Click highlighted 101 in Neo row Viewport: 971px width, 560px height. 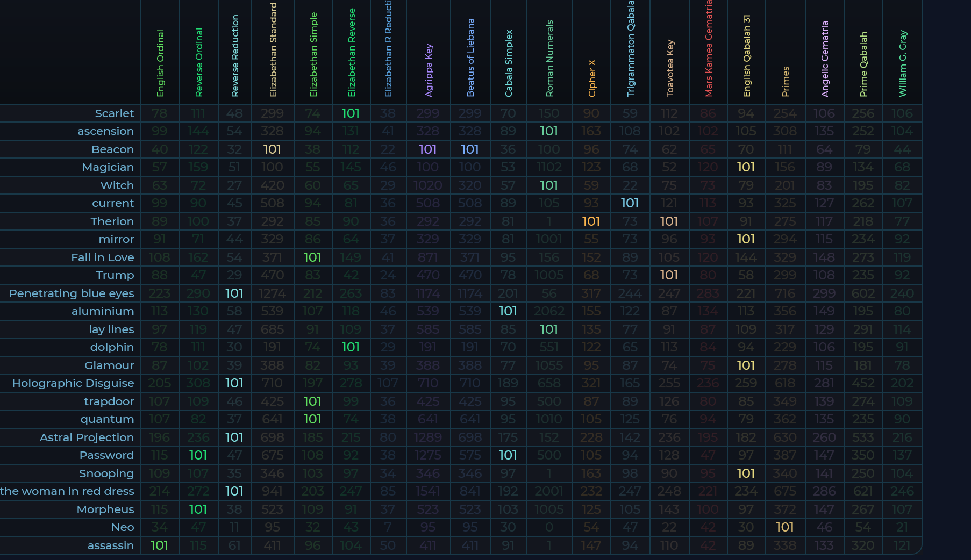[x=785, y=527]
